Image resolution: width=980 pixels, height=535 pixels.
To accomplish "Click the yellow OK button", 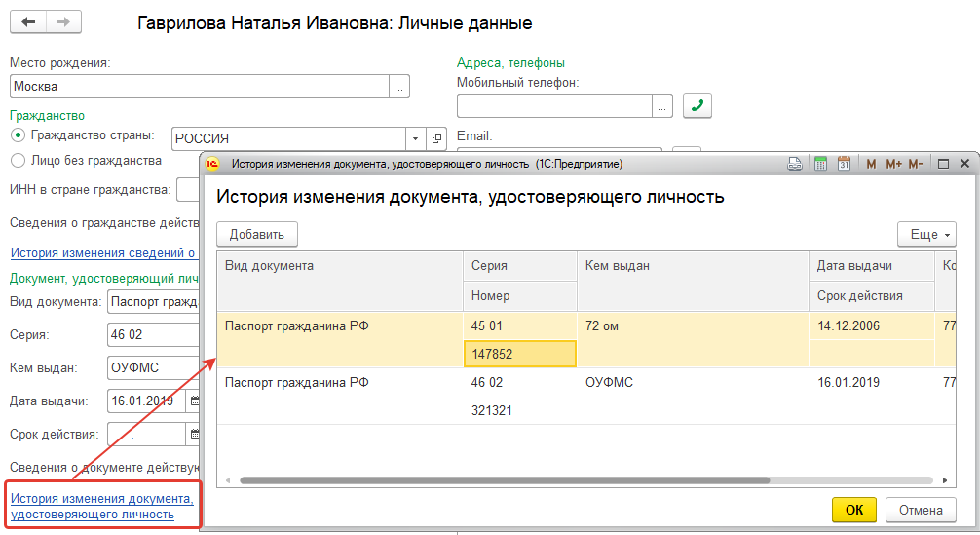I will (853, 510).
